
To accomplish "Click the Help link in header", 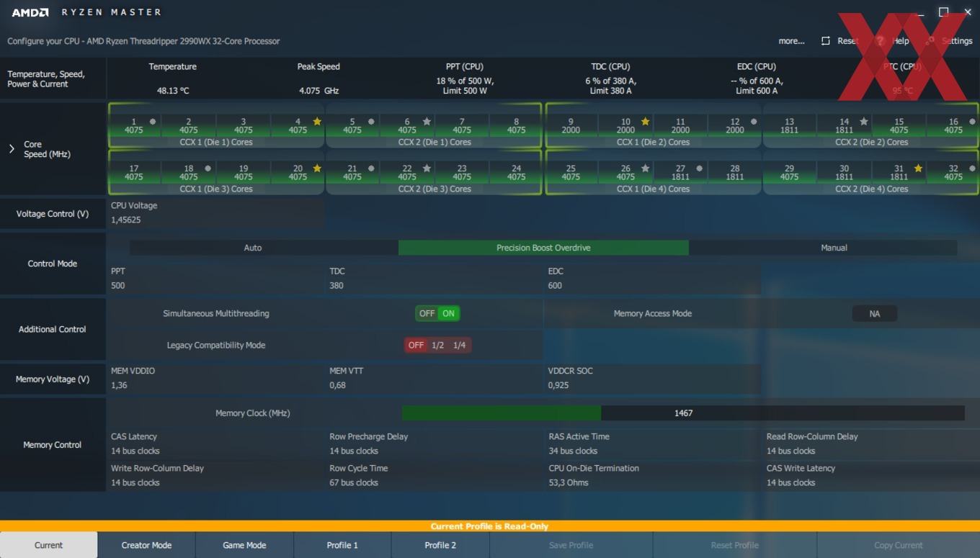I will (901, 41).
